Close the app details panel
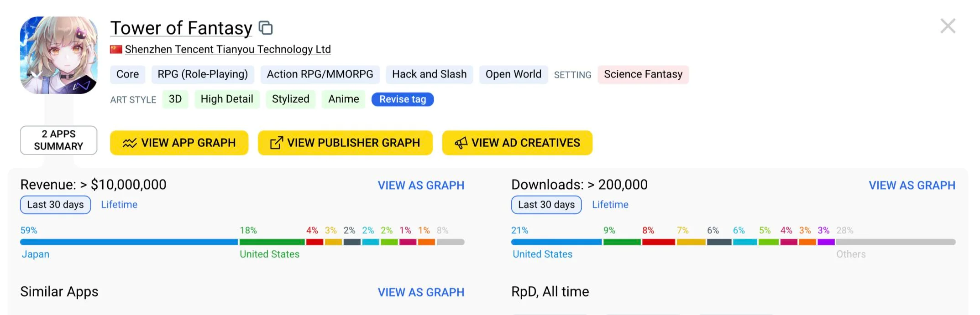The width and height of the screenshot is (980, 315). 948,26
